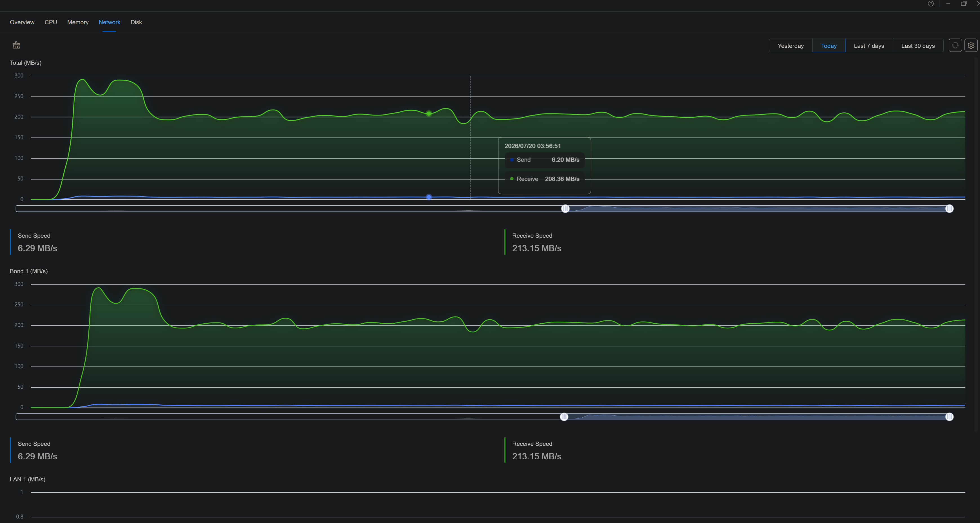
Task: Select the Today time range
Action: (828, 46)
